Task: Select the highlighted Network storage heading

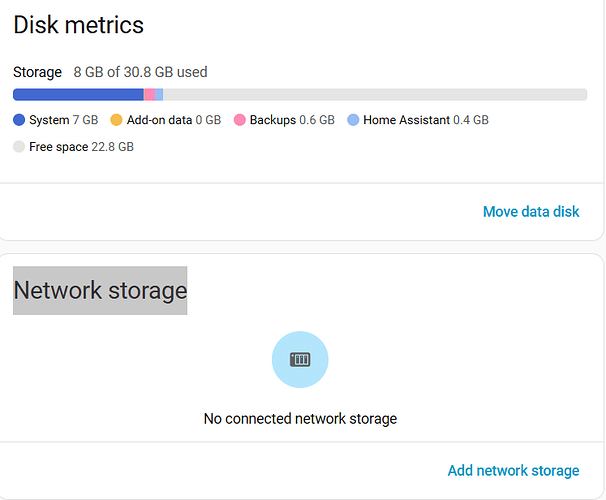Action: click(100, 290)
